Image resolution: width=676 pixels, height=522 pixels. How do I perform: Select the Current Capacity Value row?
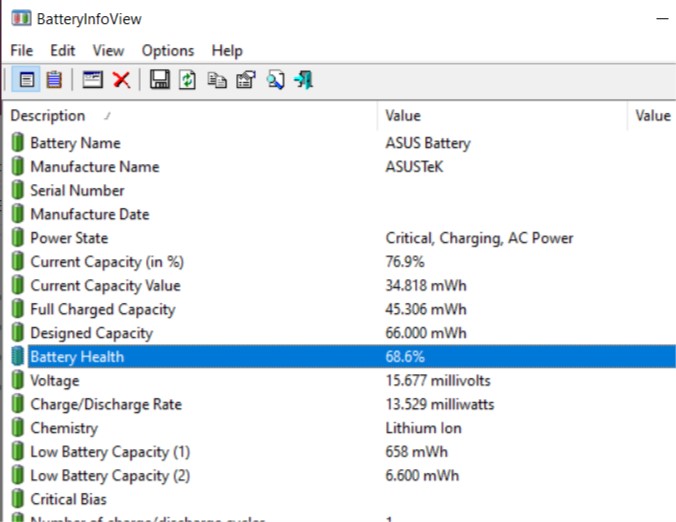point(105,285)
